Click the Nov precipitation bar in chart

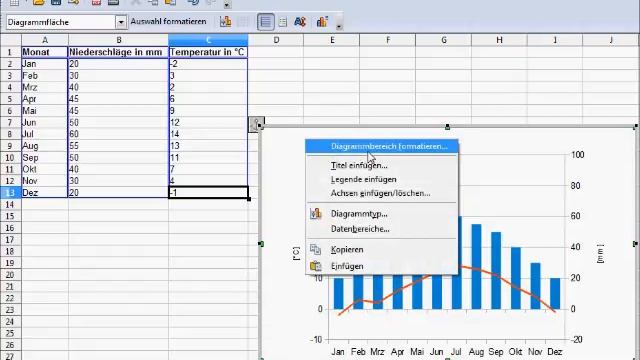coord(535,286)
